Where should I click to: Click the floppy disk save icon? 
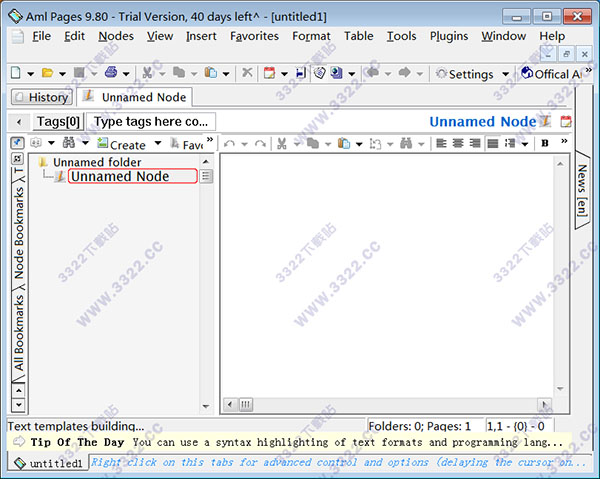pos(301,73)
